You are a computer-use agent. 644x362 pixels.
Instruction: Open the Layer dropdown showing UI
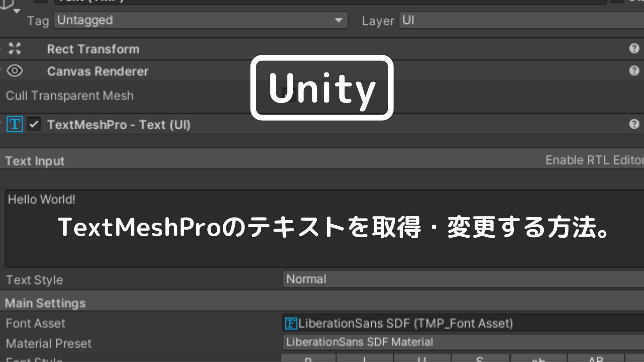tap(521, 20)
